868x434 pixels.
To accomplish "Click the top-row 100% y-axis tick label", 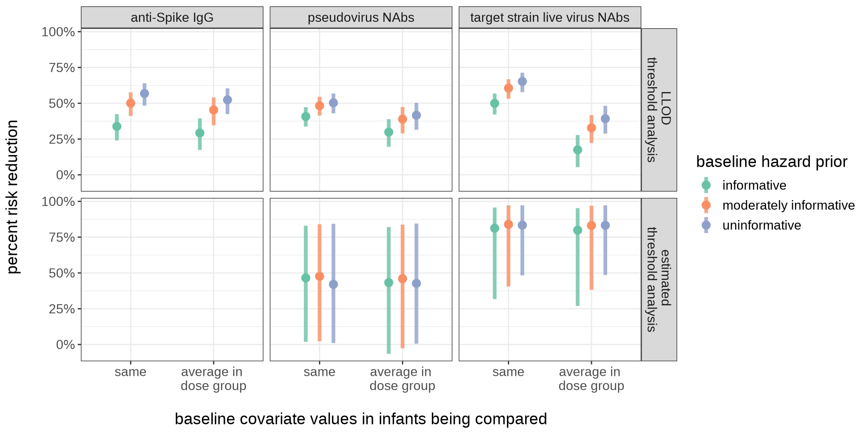I will [x=58, y=32].
